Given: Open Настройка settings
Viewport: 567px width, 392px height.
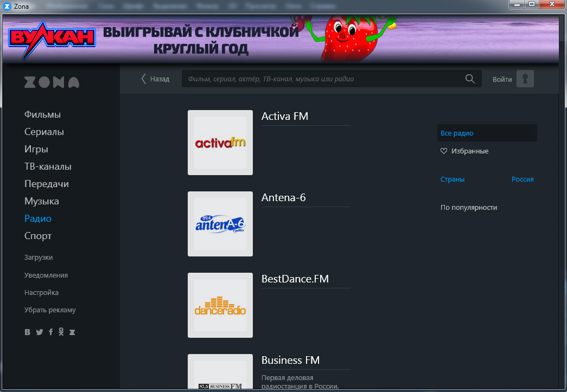Looking at the screenshot, I should (x=41, y=292).
